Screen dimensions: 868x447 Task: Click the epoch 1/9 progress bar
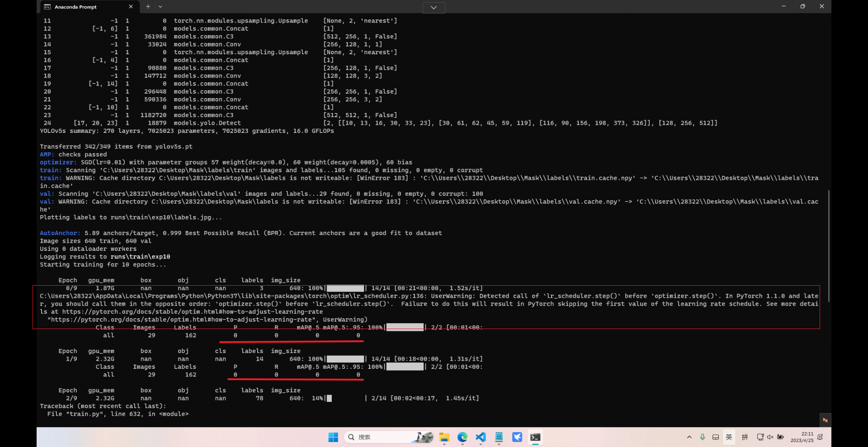pyautogui.click(x=345, y=359)
